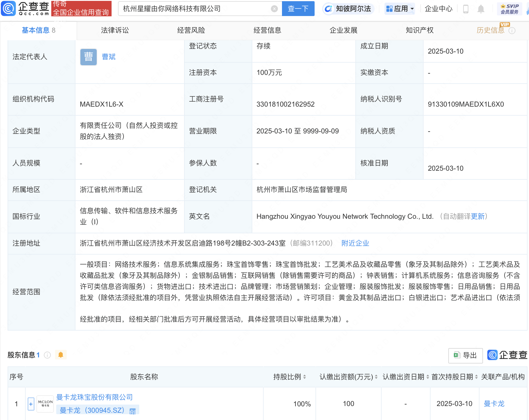Click 曼卡龙(300945.SZ) stock tag
This screenshot has height=420, width=529.
[92, 410]
